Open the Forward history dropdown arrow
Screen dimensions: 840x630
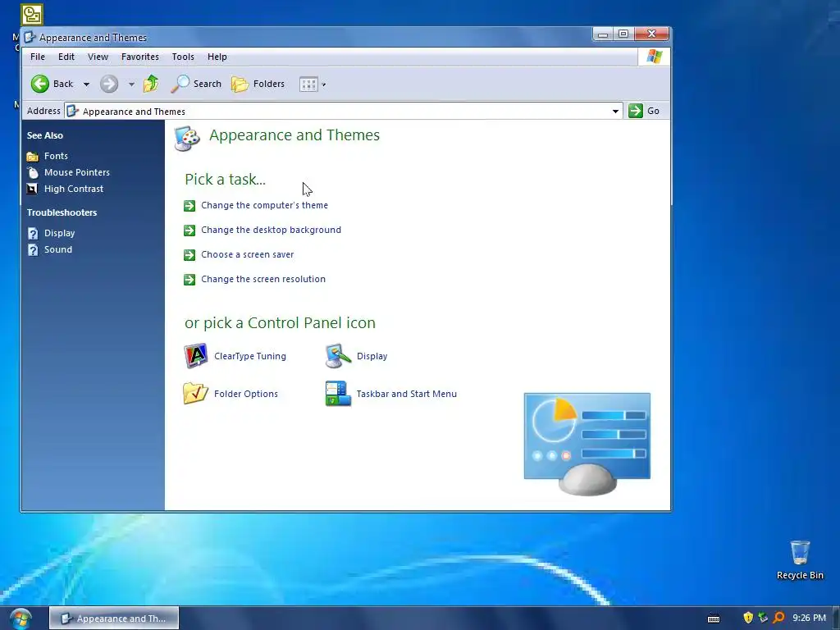coord(131,84)
